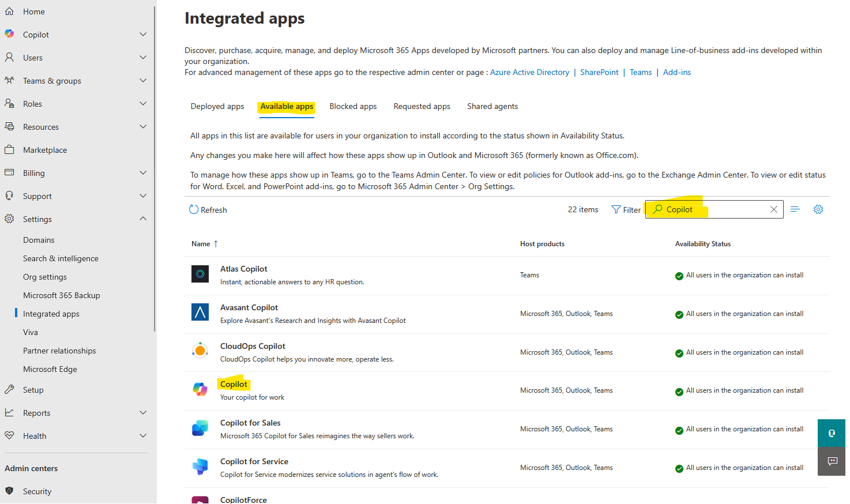The width and height of the screenshot is (850, 504).
Task: Open the Azure Active Directory link
Action: [529, 72]
